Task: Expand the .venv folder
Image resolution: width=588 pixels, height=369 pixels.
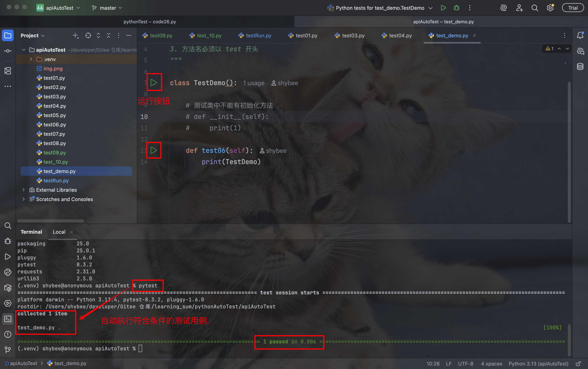Action: coord(31,59)
